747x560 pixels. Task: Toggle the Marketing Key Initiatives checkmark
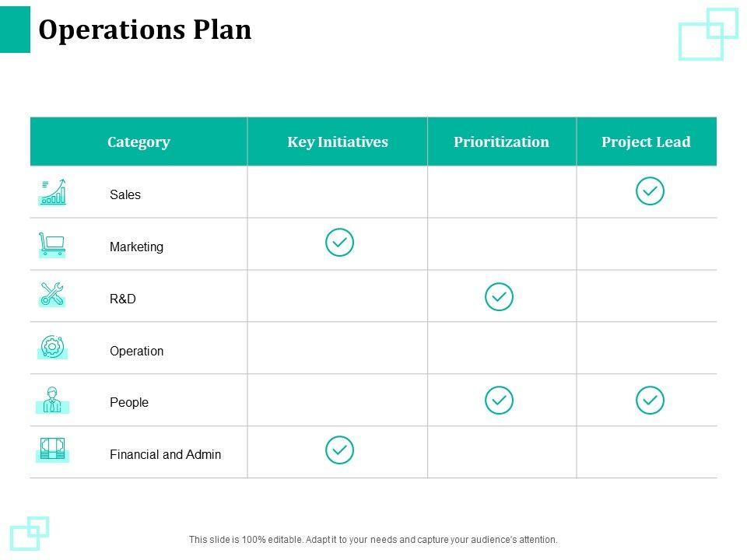339,243
